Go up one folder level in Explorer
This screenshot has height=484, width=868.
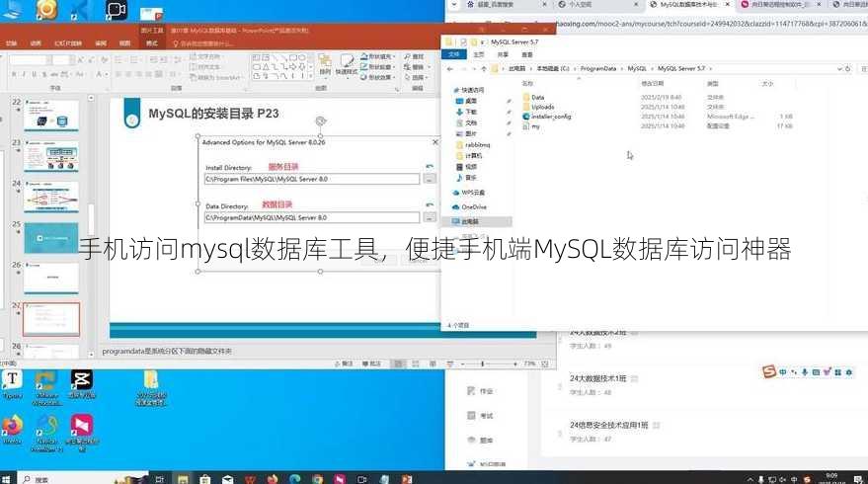pyautogui.click(x=483, y=69)
